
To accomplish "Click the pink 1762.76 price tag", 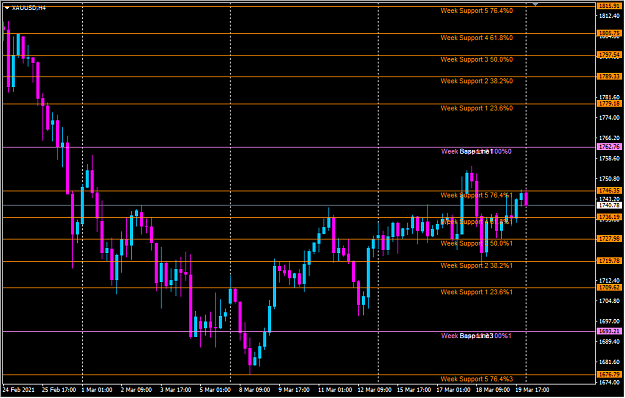I will (609, 147).
